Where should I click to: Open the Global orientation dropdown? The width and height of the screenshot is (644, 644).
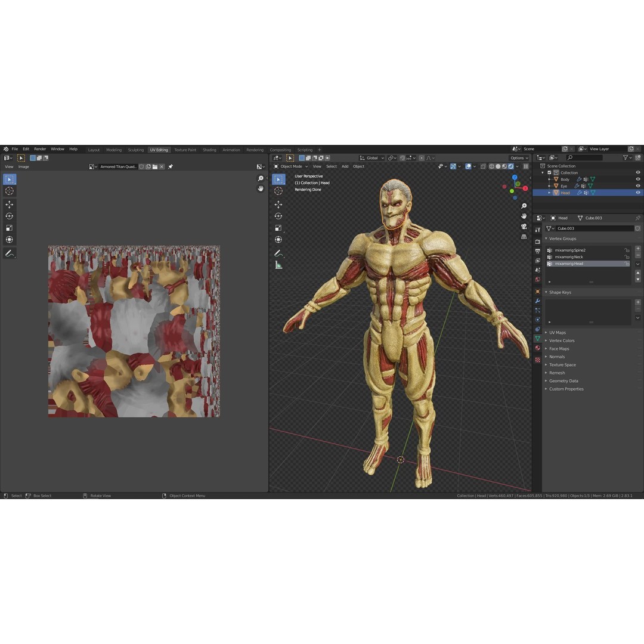click(371, 157)
